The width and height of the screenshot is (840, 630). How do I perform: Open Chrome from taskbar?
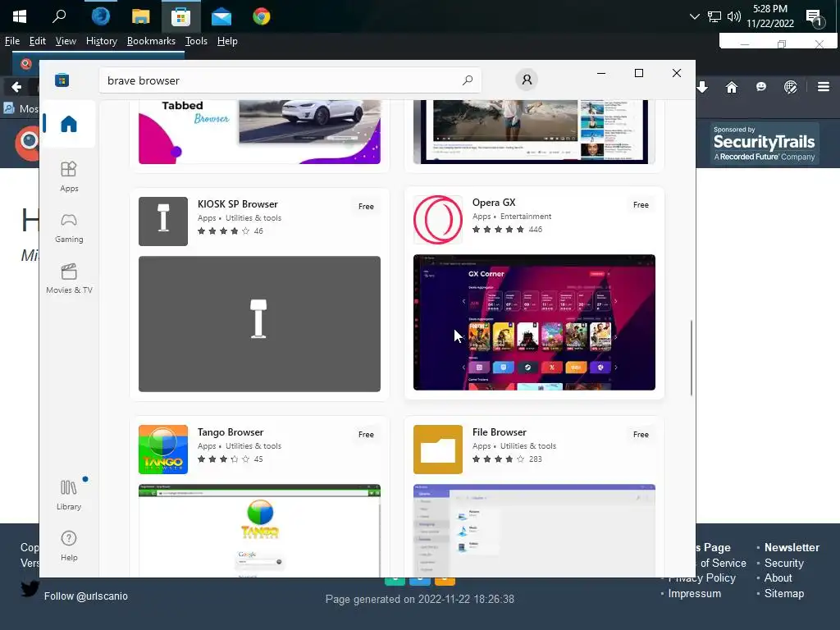coord(262,16)
